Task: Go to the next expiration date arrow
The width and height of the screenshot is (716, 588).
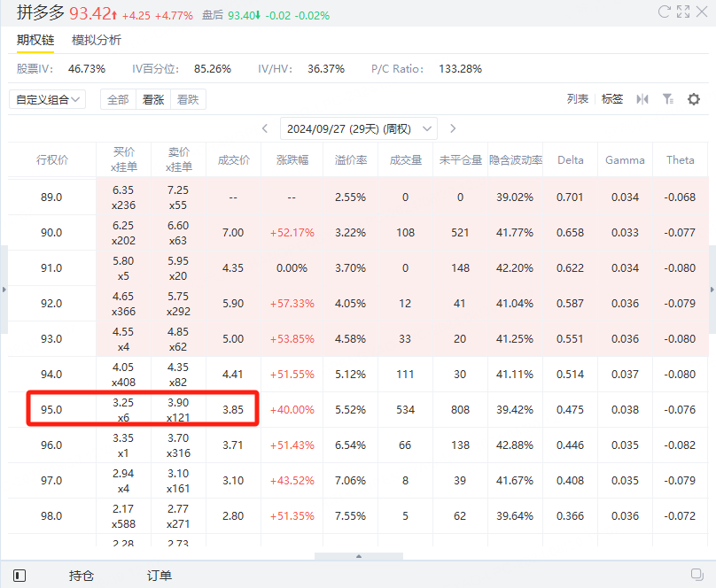Action: (x=453, y=128)
